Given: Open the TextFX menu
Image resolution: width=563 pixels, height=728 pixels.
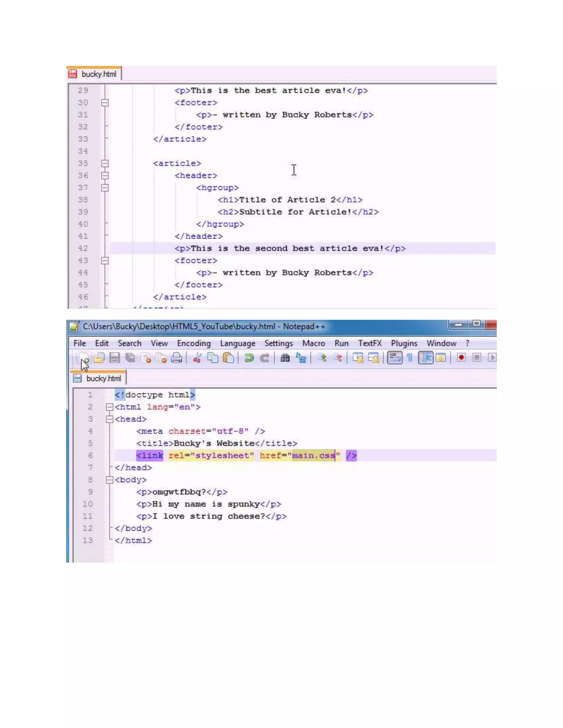Looking at the screenshot, I should [x=369, y=343].
